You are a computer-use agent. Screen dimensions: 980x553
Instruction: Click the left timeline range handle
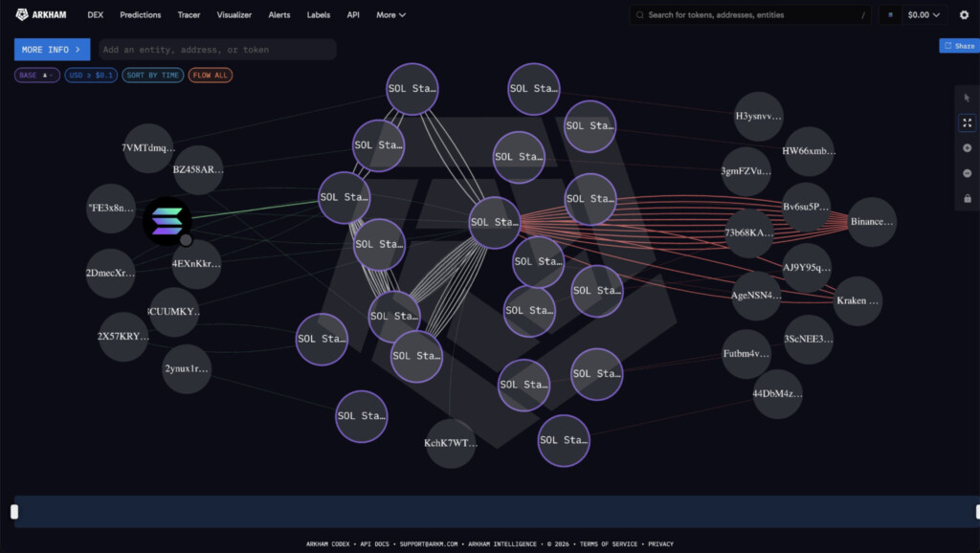coord(14,512)
